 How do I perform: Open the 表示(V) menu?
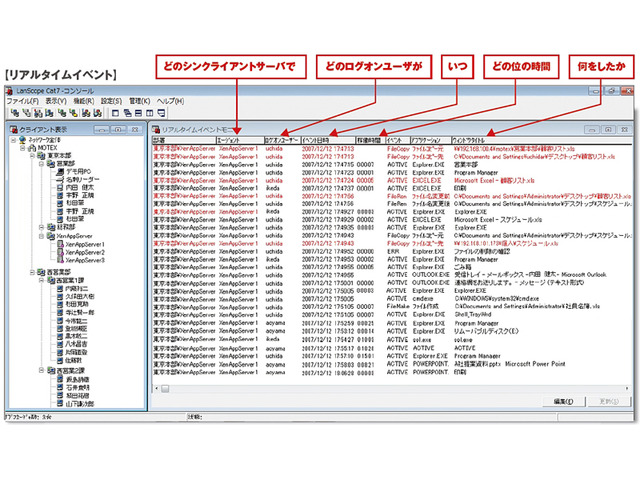pyautogui.click(x=56, y=101)
